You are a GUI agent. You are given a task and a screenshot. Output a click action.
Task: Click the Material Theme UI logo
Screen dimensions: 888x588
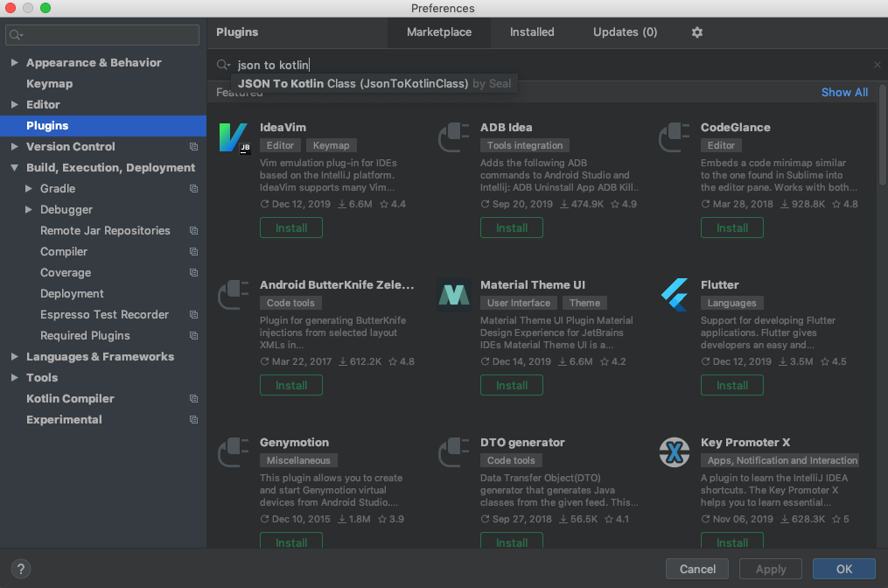pos(454,295)
